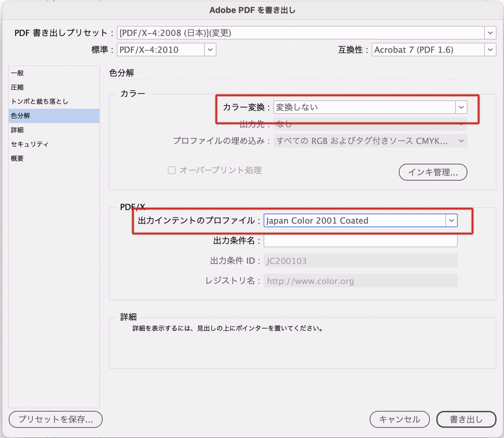Click the 書き出し export button

(x=466, y=419)
